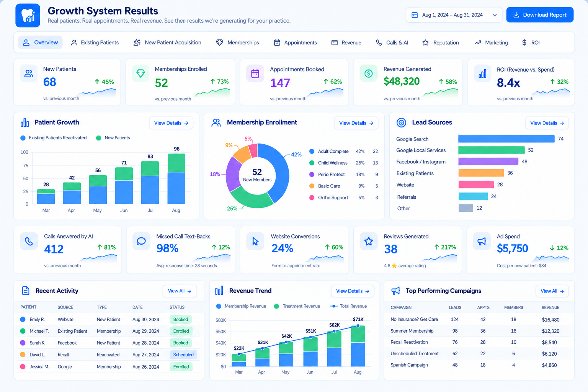Toggle Existing Patients Reactivated legend item
Image resolution: width=588 pixels, height=392 pixels.
click(54, 138)
